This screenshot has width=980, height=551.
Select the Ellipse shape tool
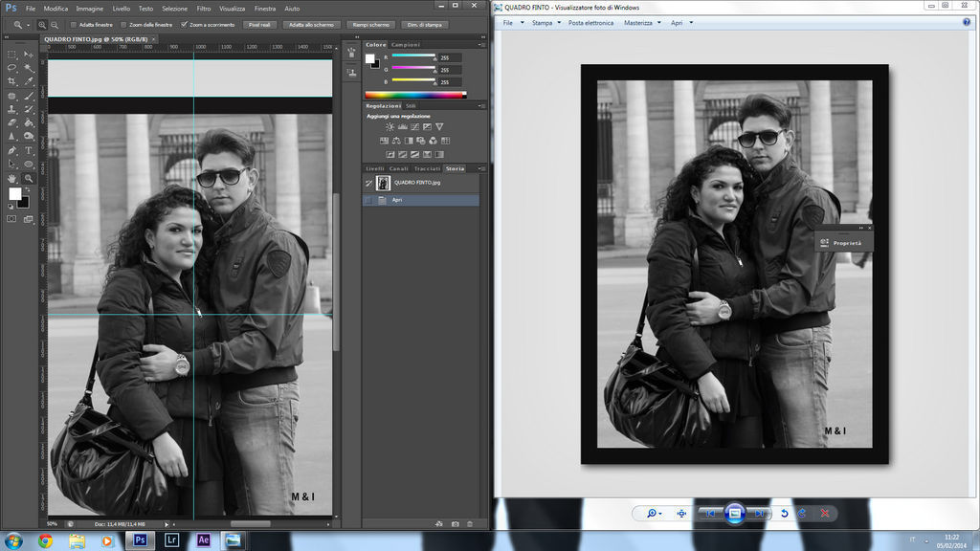click(28, 165)
